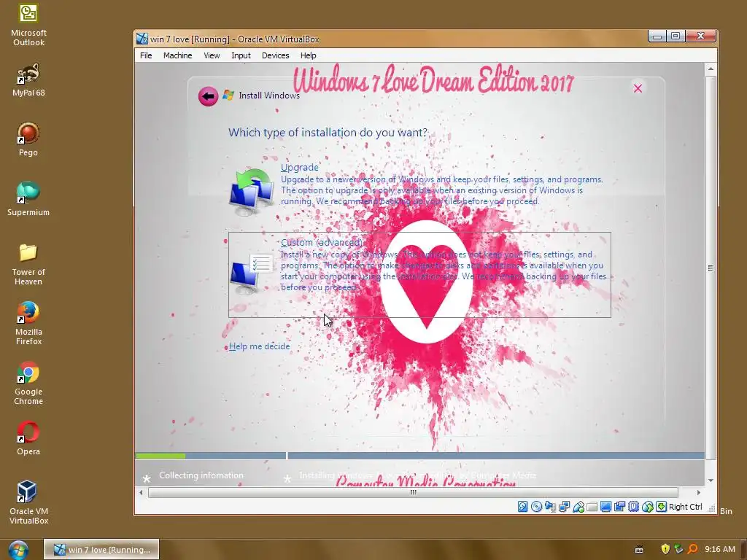Click the pink back arrow in Install Windows
The width and height of the screenshot is (747, 560).
(x=208, y=96)
